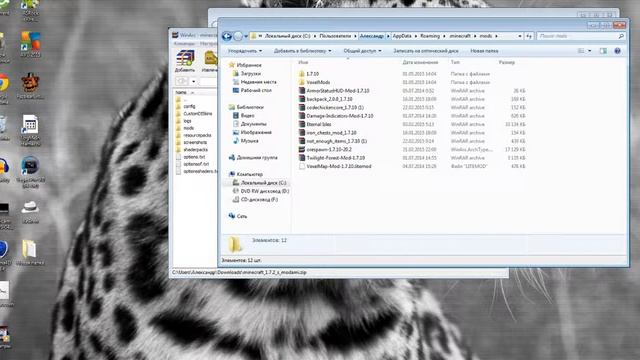This screenshot has width=640, height=360.
Task: Open the Общий доступ dropdown
Action: tap(362, 51)
